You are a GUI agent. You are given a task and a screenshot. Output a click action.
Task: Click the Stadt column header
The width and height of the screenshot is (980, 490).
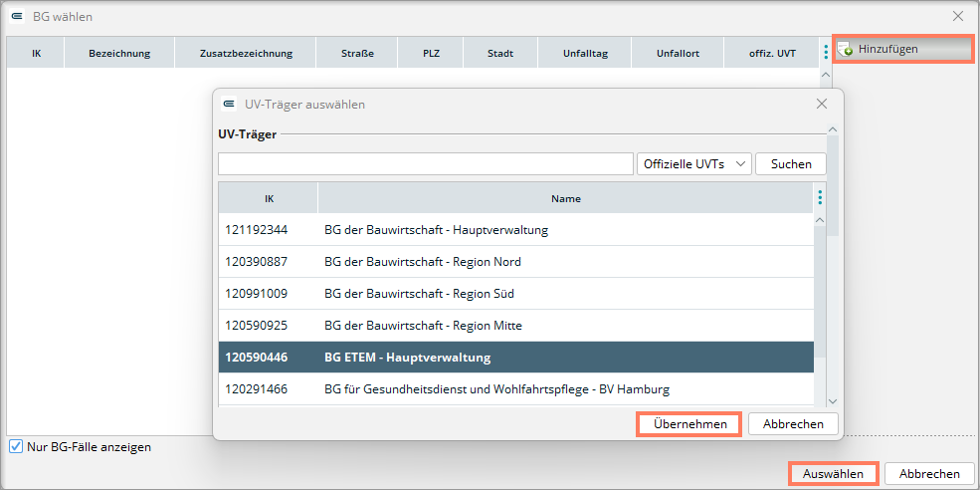500,53
